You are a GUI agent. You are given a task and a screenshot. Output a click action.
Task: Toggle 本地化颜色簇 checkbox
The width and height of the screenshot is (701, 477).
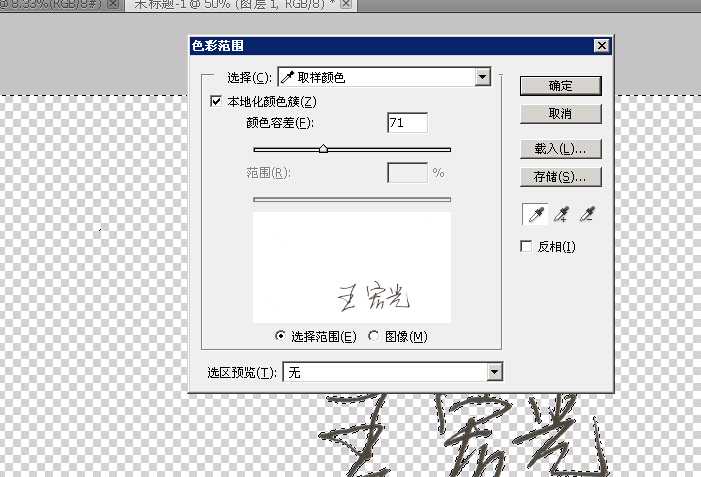216,101
